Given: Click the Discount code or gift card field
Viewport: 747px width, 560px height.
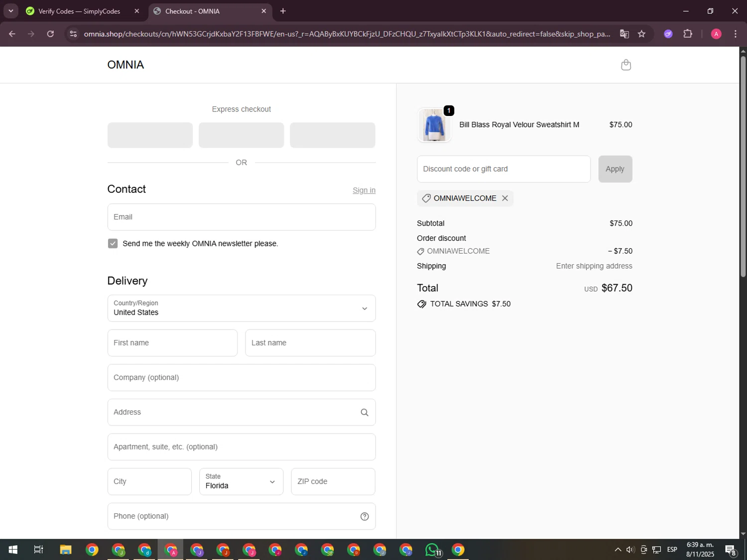Looking at the screenshot, I should (503, 169).
